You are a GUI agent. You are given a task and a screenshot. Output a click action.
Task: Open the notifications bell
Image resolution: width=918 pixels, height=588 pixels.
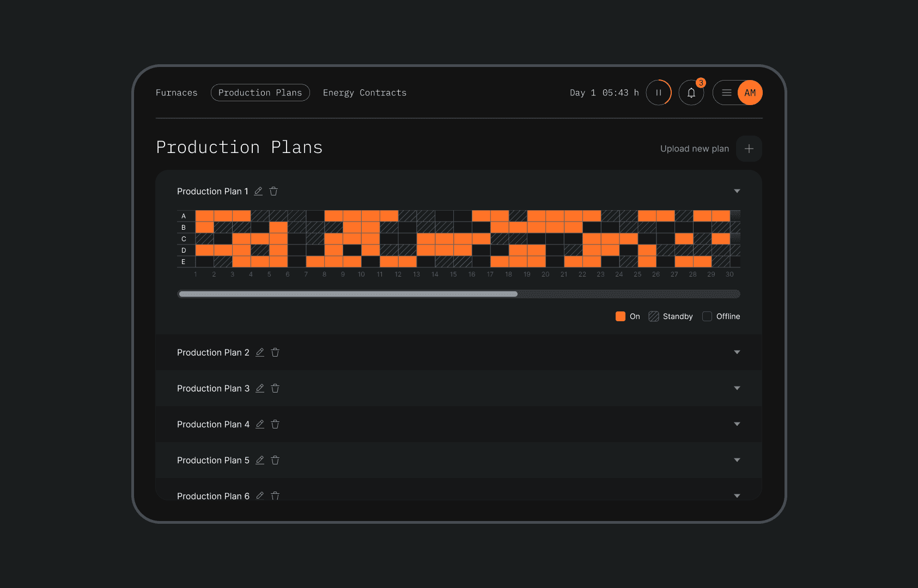(x=691, y=93)
